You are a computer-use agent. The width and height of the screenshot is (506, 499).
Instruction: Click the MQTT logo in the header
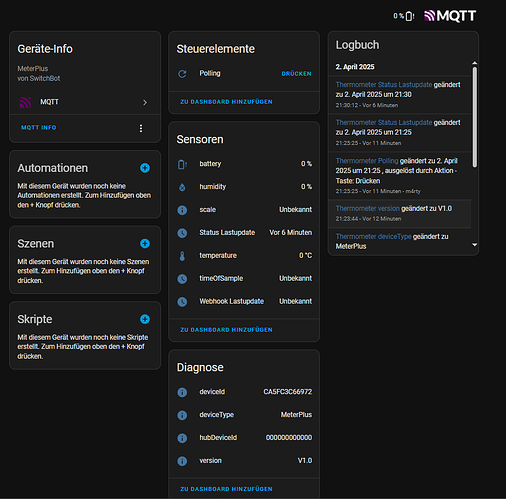(x=450, y=16)
